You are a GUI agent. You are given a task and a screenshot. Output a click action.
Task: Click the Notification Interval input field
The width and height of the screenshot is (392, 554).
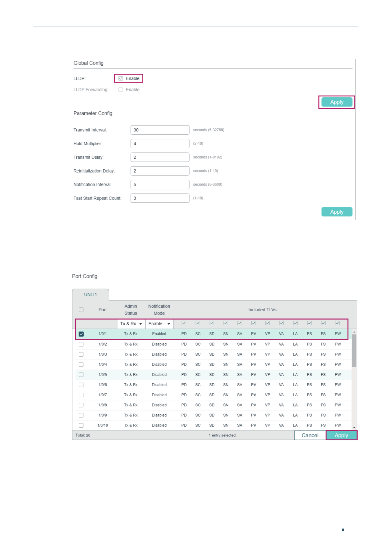click(x=160, y=184)
